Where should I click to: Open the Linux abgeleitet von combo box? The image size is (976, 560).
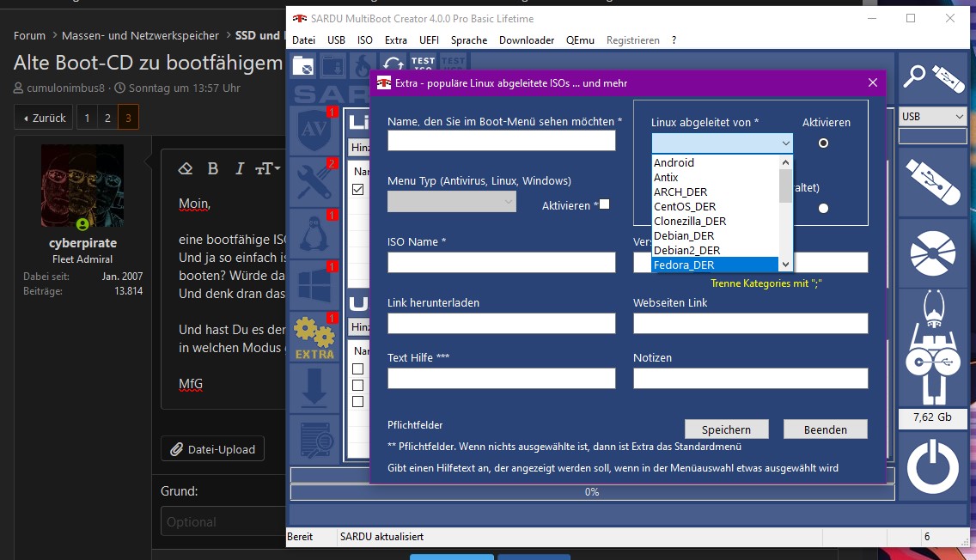tap(722, 143)
